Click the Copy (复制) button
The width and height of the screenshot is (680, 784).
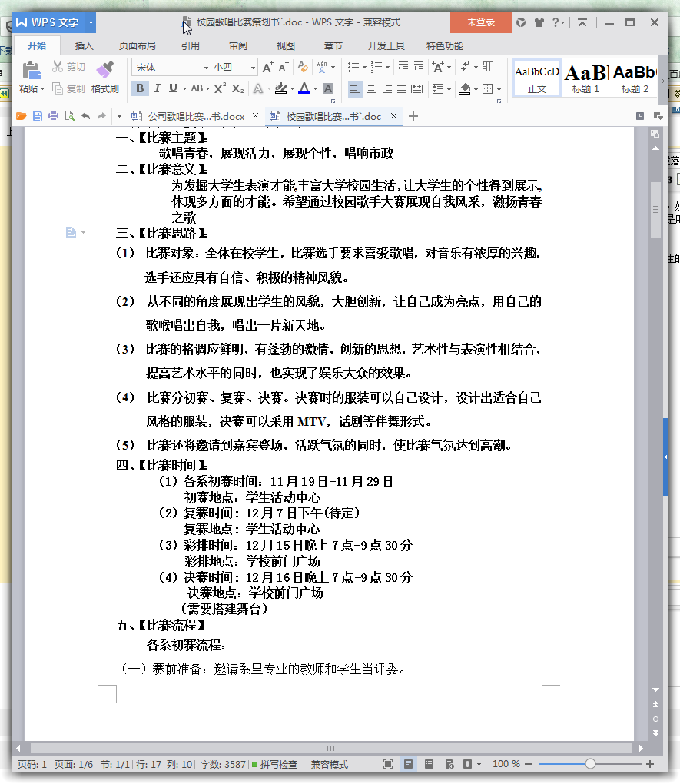click(x=69, y=89)
